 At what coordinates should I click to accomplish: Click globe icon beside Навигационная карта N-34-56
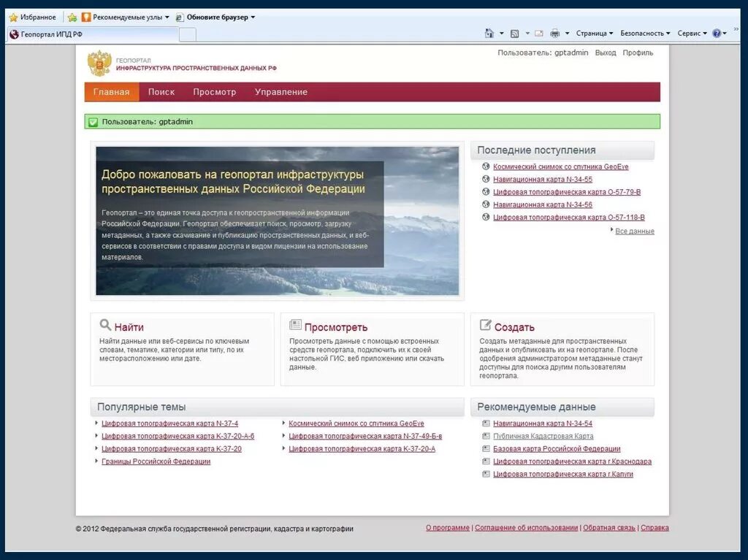click(486, 204)
